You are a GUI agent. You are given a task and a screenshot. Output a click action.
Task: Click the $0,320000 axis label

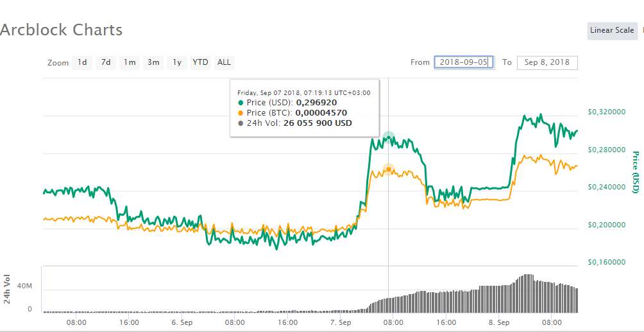(x=607, y=112)
